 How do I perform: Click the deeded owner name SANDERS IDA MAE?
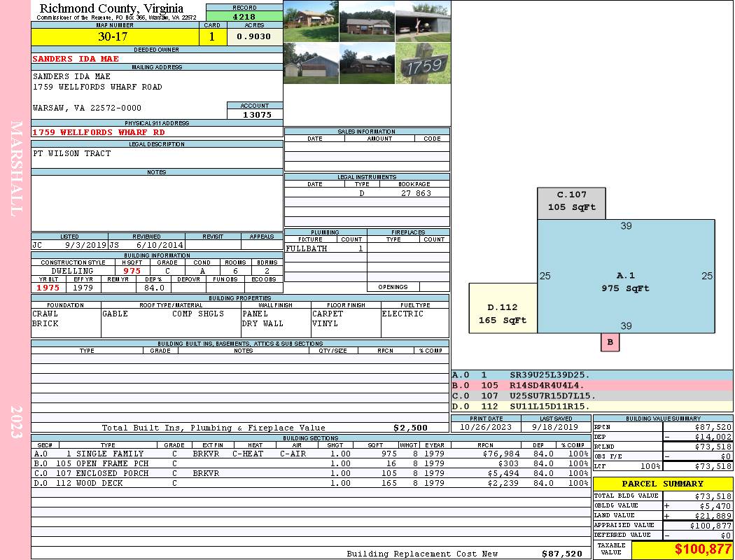tap(76, 59)
